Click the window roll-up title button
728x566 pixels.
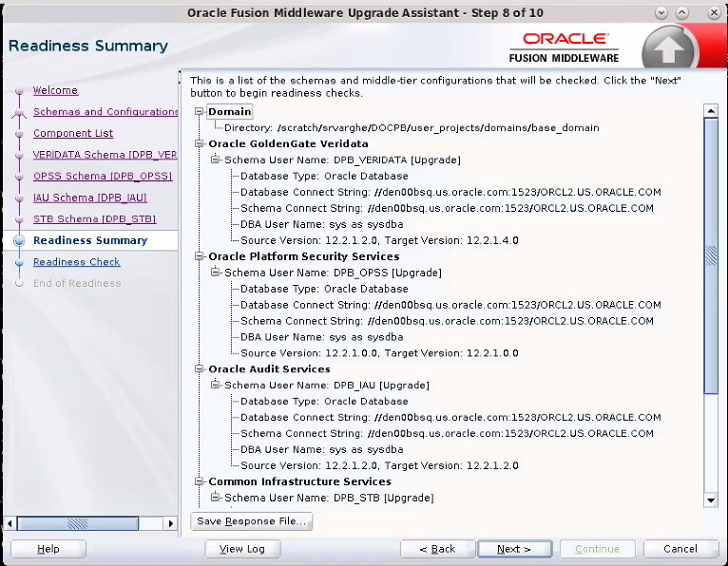682,13
